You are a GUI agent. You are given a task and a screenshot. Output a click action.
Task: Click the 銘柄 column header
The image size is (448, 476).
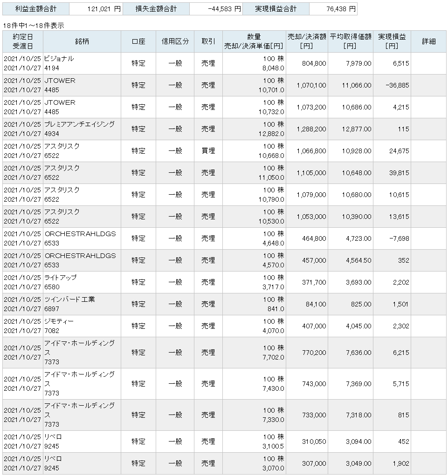coord(82,41)
